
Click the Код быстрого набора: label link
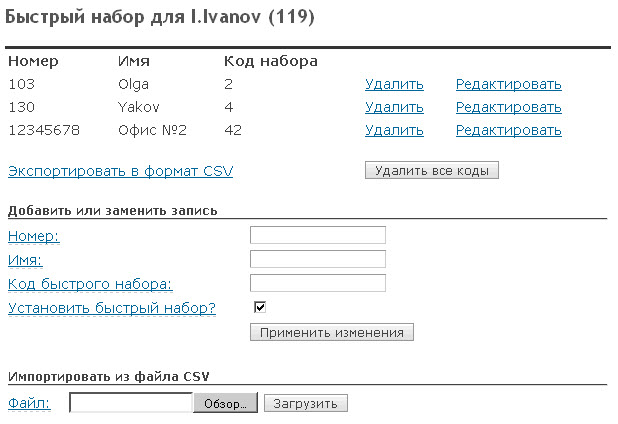pyautogui.click(x=90, y=284)
